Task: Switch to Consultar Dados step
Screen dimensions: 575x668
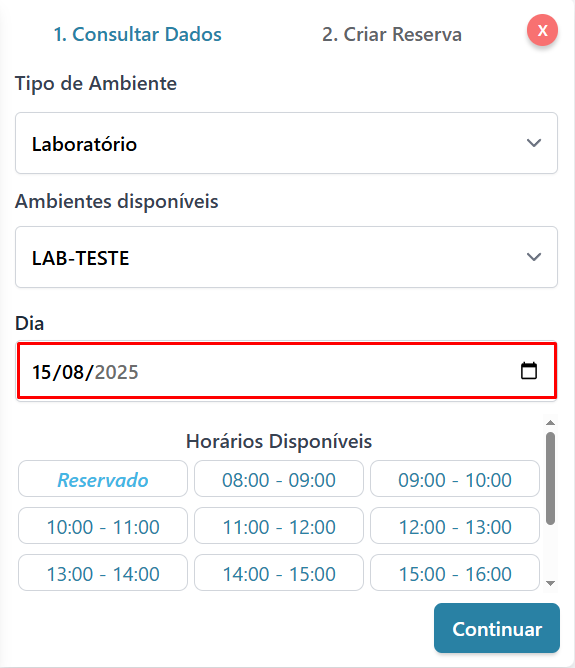Action: click(138, 35)
